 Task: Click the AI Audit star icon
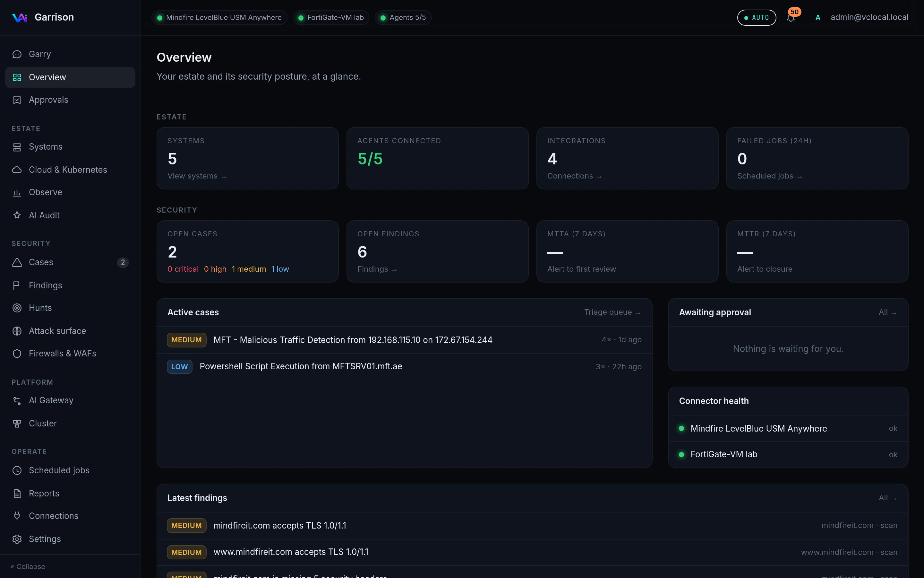pos(17,215)
